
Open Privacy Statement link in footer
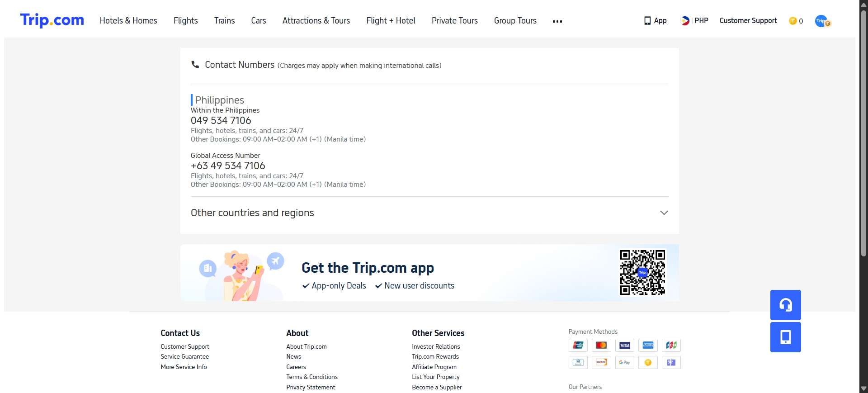(311, 387)
